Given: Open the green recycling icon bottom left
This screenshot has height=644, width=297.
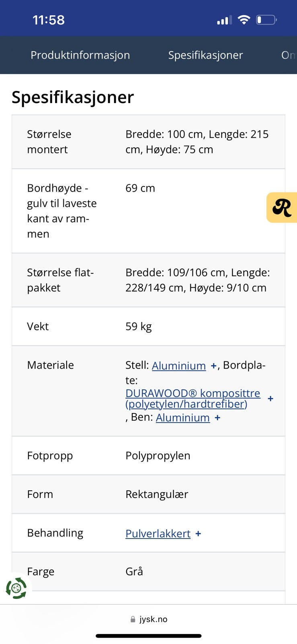Looking at the screenshot, I should click(17, 588).
